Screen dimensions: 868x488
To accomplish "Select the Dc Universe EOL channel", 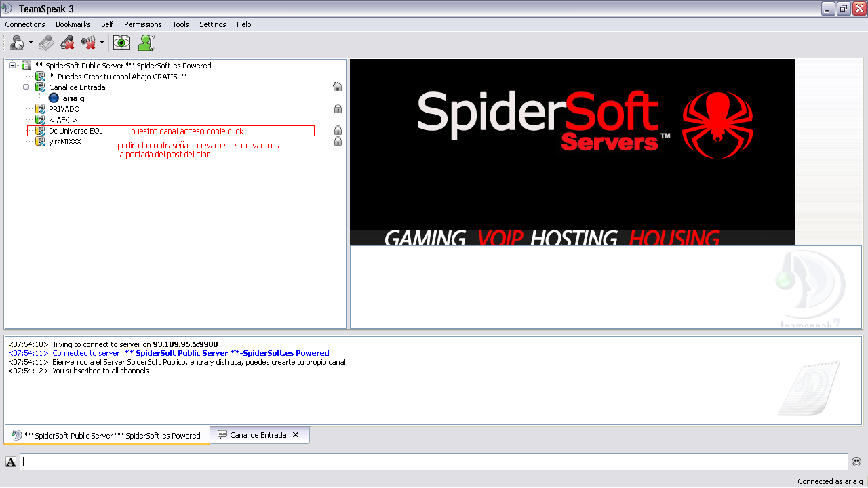I will point(75,131).
